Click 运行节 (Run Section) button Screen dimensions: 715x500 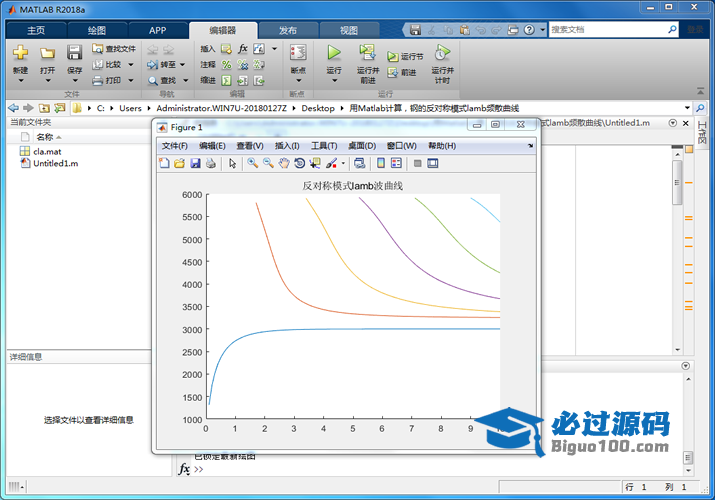point(405,56)
